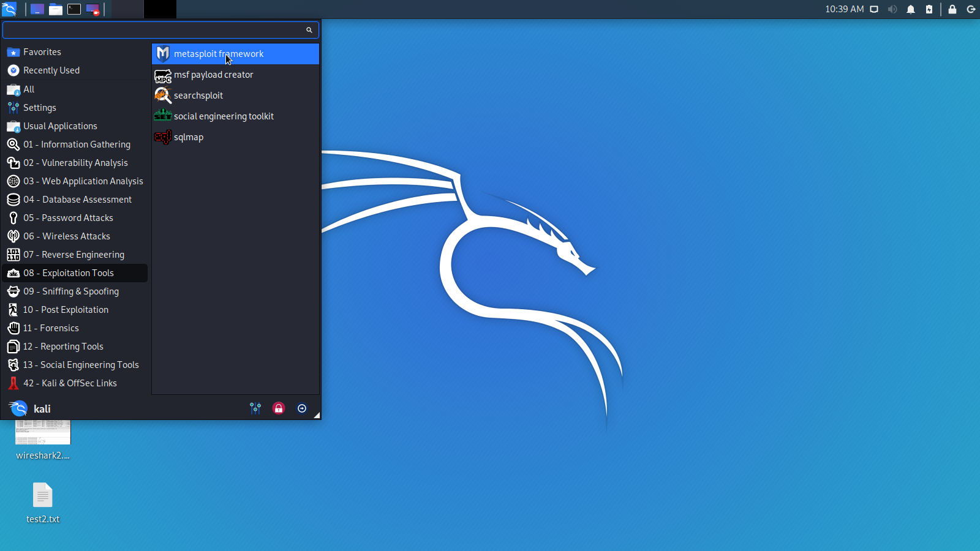
Task: Click the black workspace window button in panel
Action: pyautogui.click(x=160, y=9)
